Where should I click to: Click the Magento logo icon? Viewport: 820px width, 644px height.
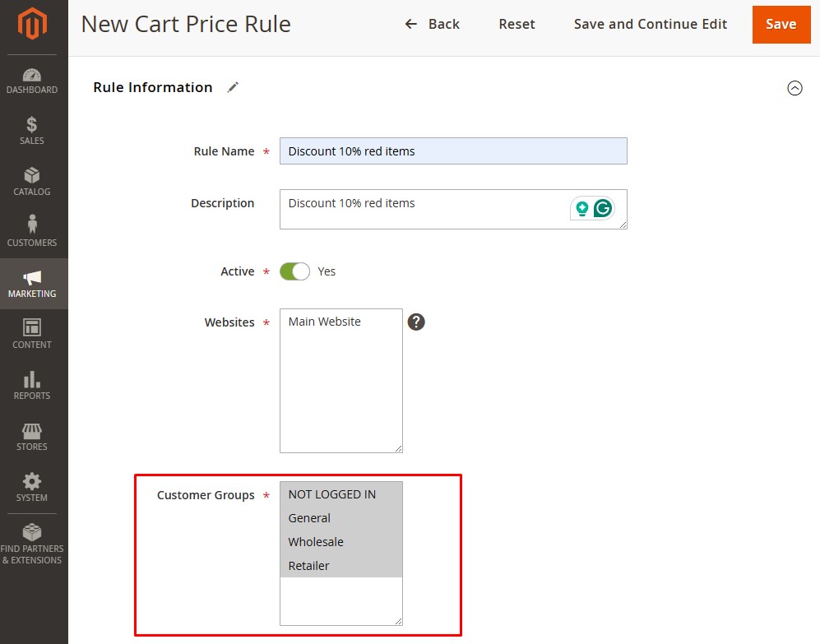point(33,25)
